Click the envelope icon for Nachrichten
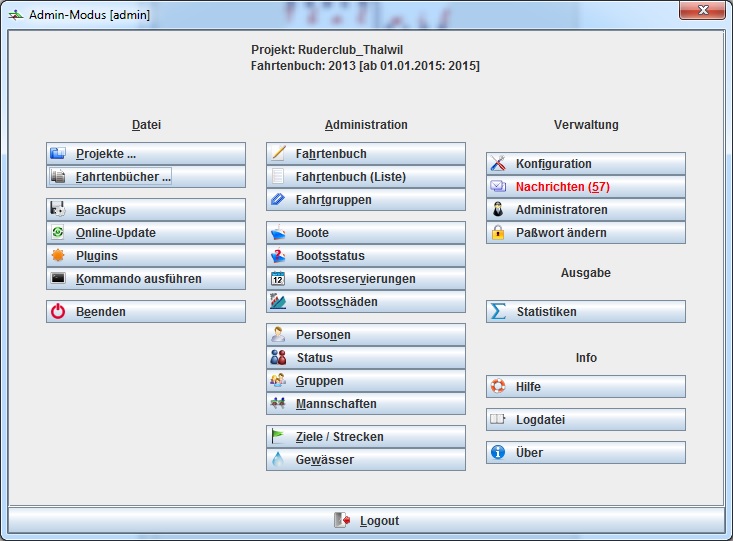Image resolution: width=733 pixels, height=541 pixels. [498, 187]
